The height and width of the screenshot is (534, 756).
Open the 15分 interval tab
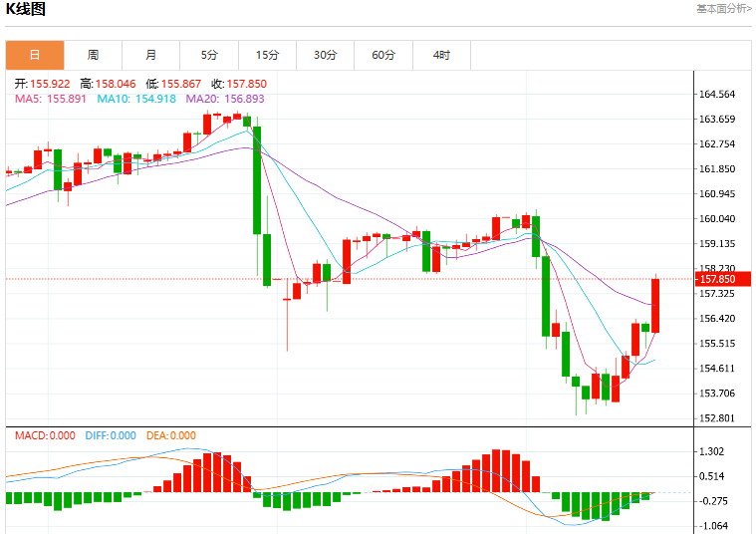coord(268,55)
